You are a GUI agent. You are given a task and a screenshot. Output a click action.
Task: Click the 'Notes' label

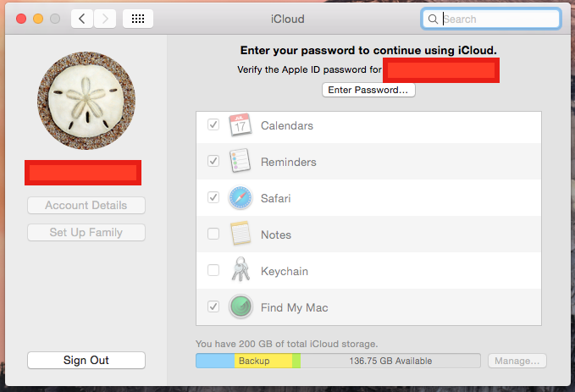[276, 235]
